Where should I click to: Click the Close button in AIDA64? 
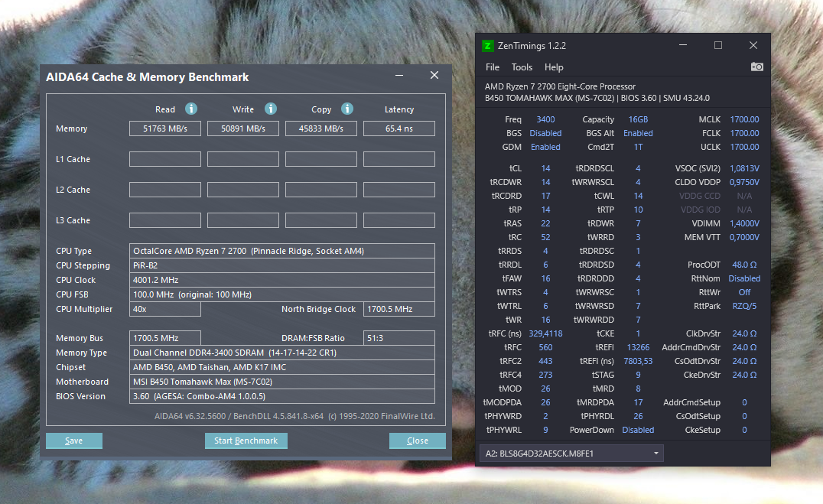[x=418, y=441]
